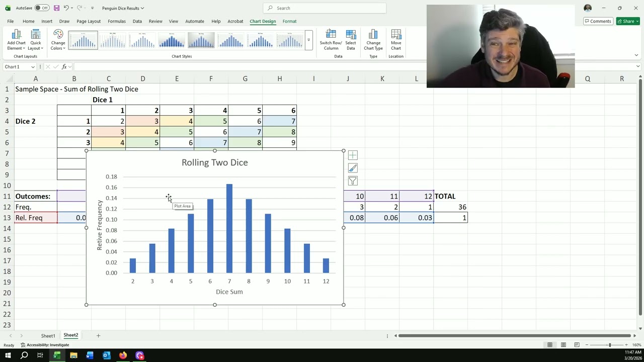Switch to the chart Format tab
644x362 pixels.
(289, 21)
